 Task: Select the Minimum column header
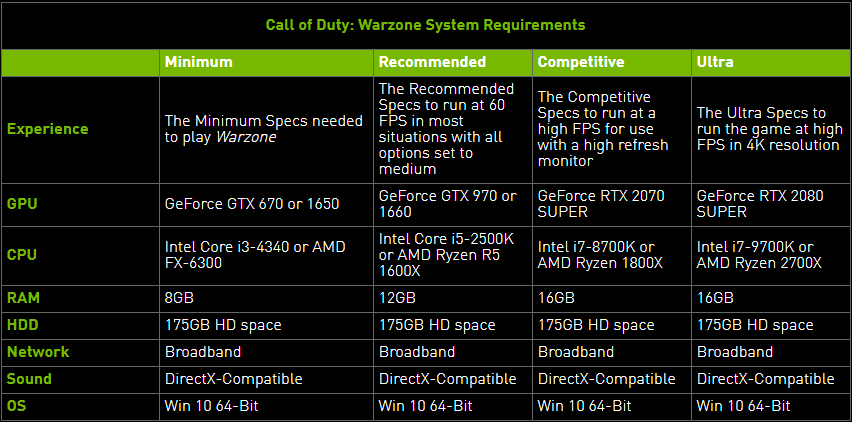tap(199, 62)
